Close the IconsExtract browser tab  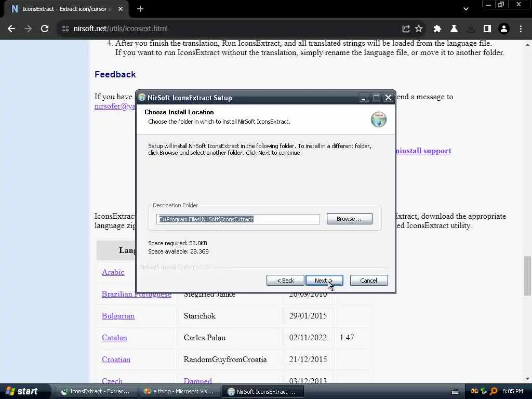[x=121, y=9]
